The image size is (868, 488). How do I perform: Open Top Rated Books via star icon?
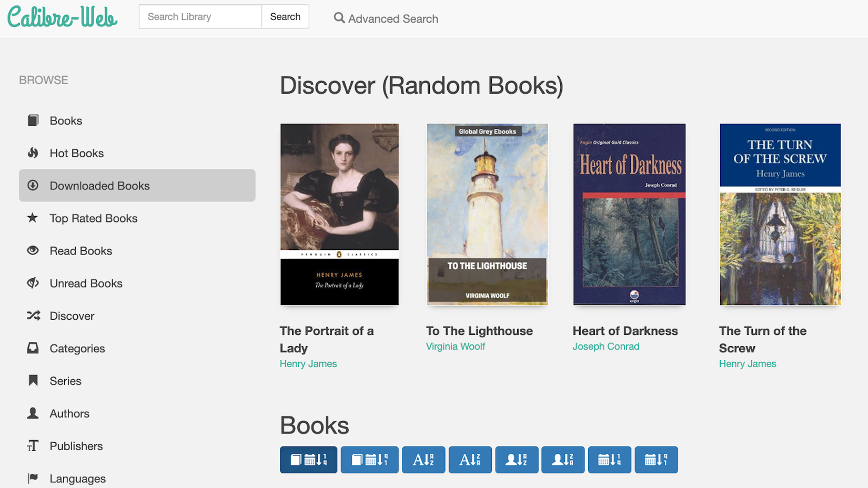(33, 218)
